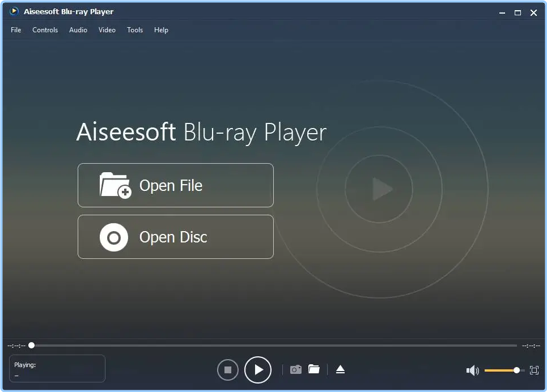Click the middle of the seek bar
The height and width of the screenshot is (392, 547).
(x=274, y=346)
